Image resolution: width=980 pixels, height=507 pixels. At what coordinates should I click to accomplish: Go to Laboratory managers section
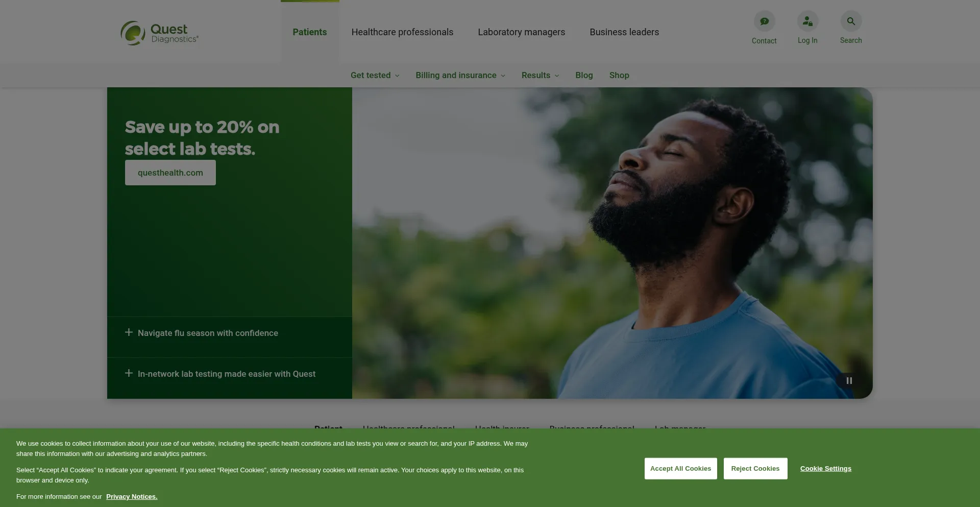coord(522,32)
